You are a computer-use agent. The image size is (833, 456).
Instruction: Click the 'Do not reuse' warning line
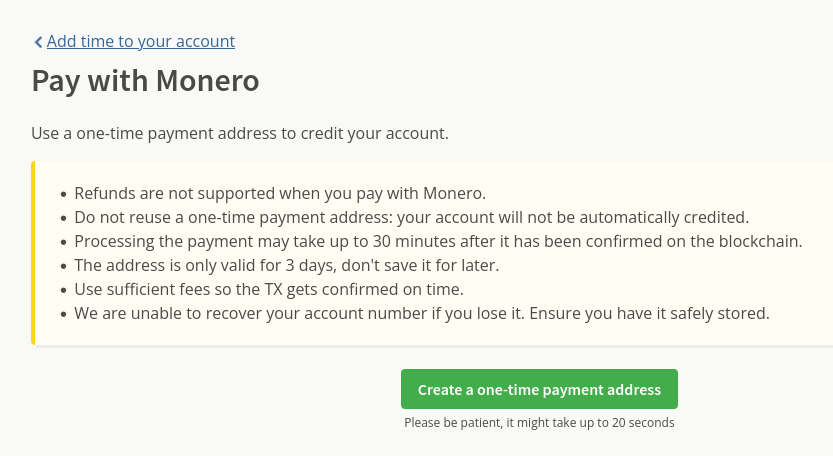411,217
